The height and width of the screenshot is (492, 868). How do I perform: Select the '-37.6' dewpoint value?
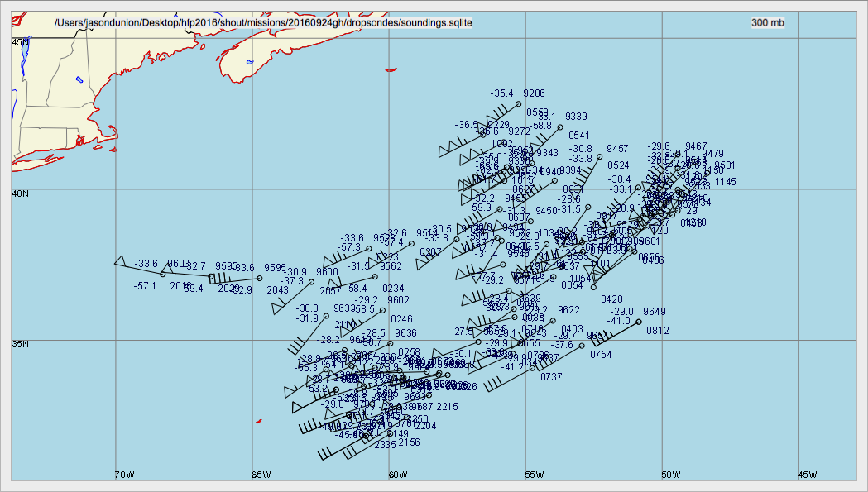coord(563,345)
